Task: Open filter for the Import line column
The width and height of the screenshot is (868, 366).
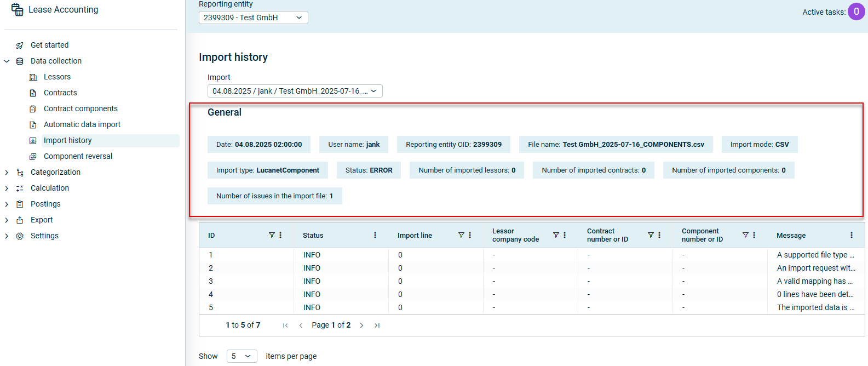Action: (461, 235)
